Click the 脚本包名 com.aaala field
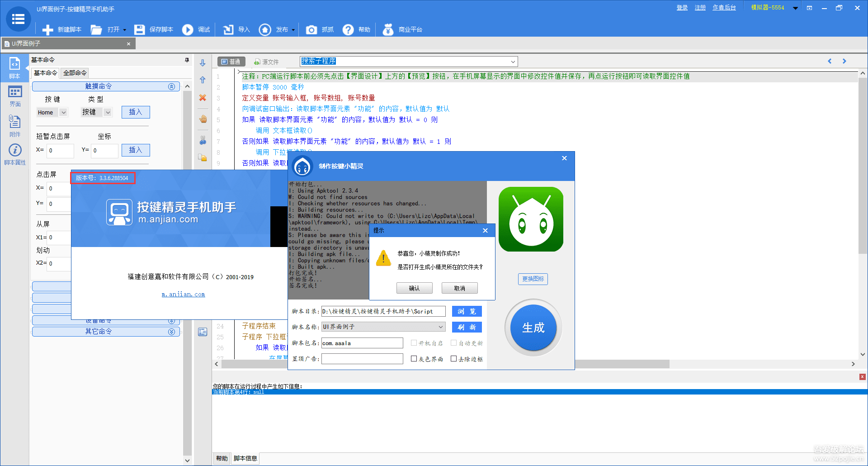Viewport: 868px width, 466px height. (x=362, y=343)
